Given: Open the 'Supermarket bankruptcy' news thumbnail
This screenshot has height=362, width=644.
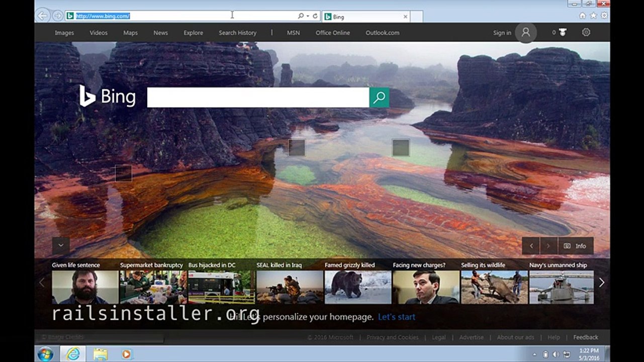Looking at the screenshot, I should [x=153, y=287].
